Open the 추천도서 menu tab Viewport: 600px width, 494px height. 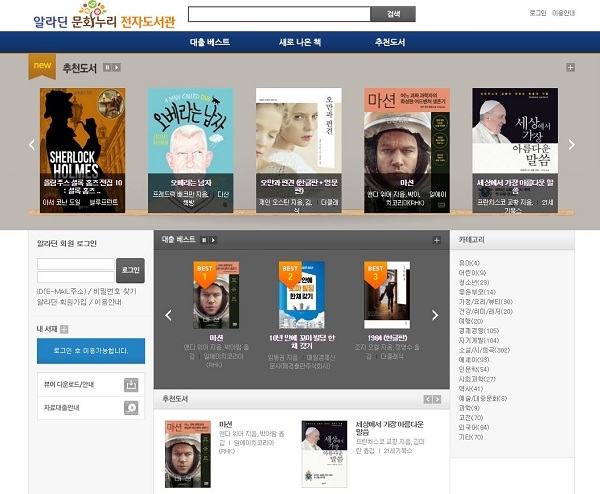(x=390, y=42)
